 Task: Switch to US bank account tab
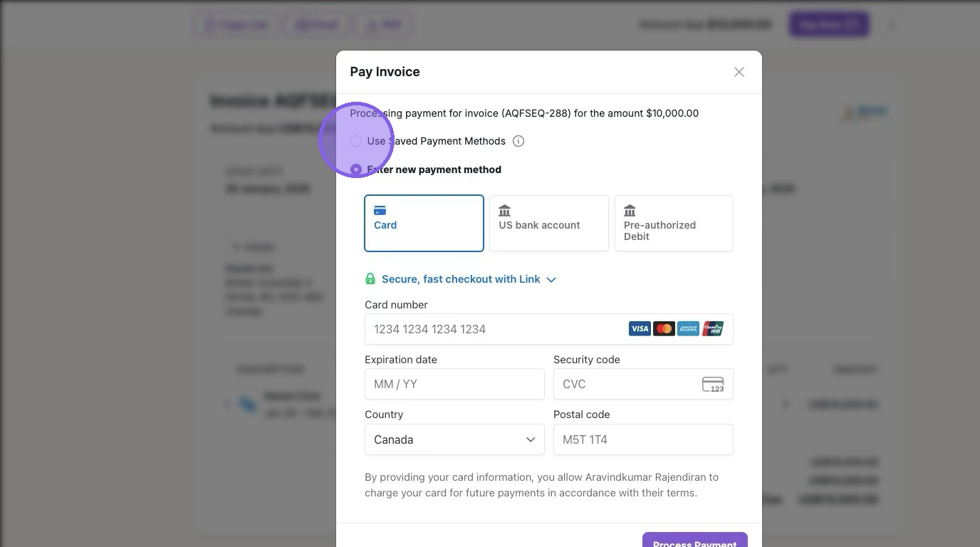[548, 223]
